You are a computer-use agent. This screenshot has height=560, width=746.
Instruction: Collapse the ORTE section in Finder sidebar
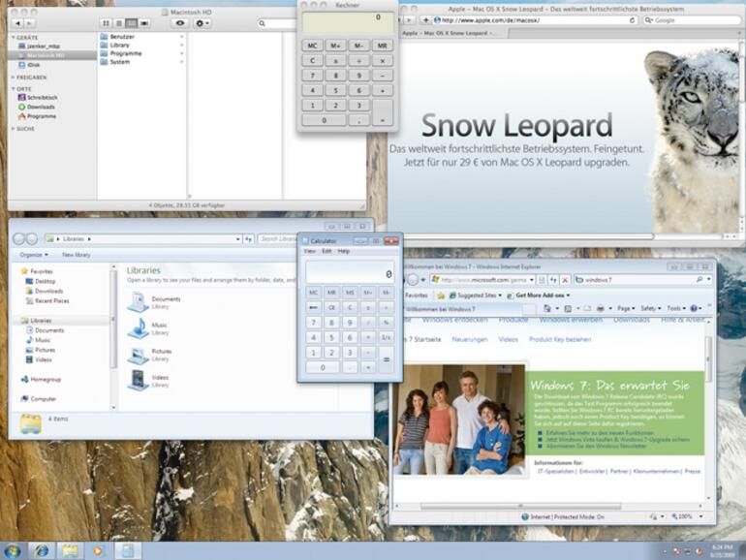(x=14, y=89)
